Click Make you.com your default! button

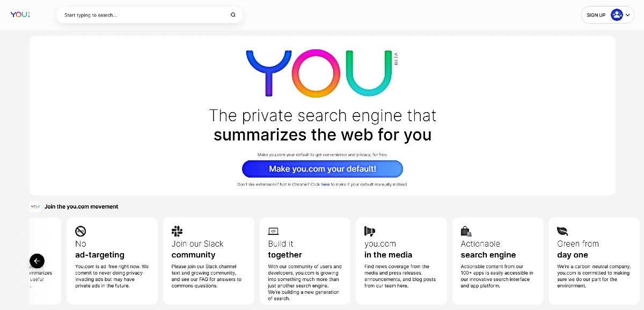(x=323, y=169)
